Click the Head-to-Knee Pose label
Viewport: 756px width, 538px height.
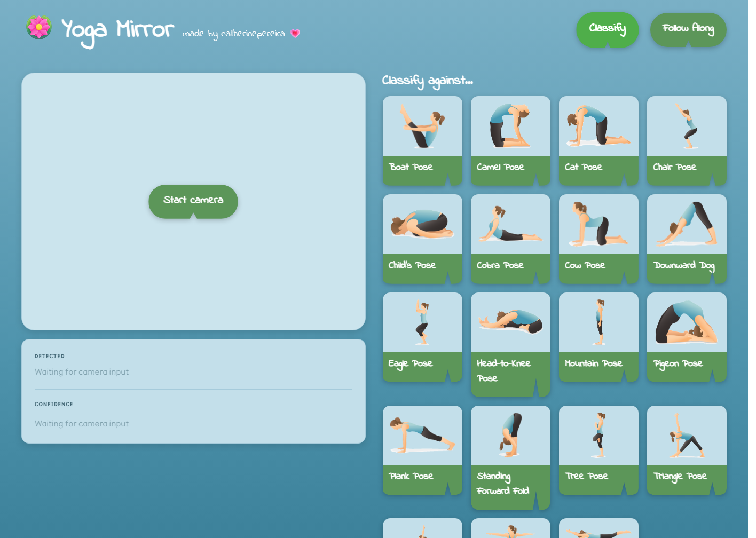(x=503, y=371)
